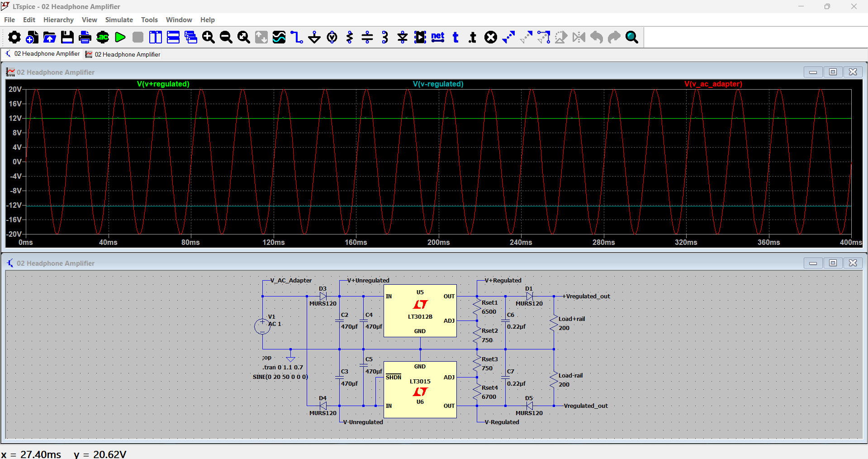Viewport: 868px width, 459px height.
Task: Click the V(v+regulated) trace label
Action: (x=163, y=84)
